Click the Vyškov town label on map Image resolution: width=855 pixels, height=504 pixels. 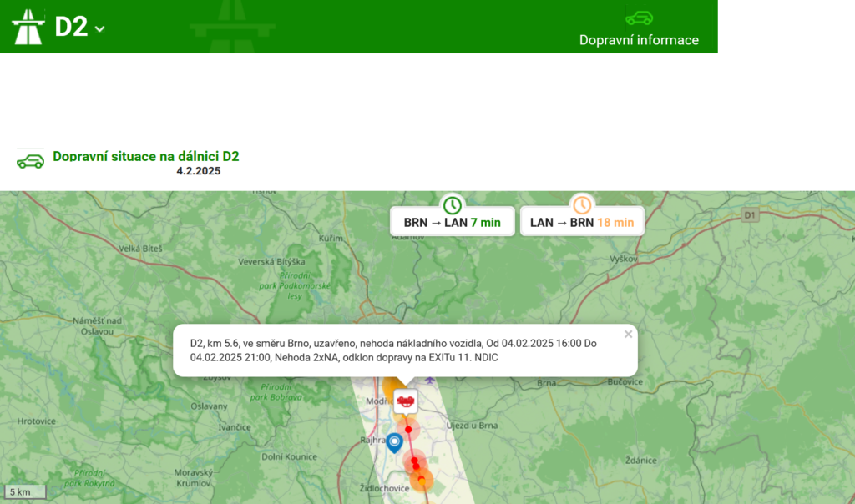[624, 259]
